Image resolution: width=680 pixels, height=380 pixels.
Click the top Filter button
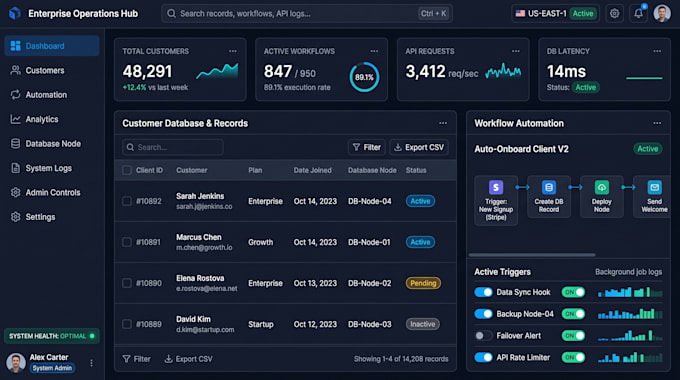pyautogui.click(x=366, y=147)
